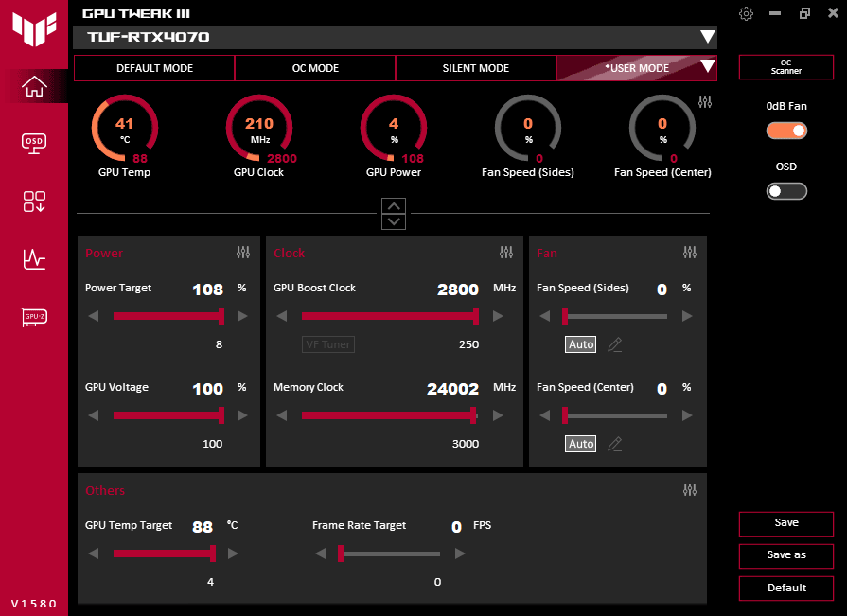Increase Fan Speed (Center) with right arrow

687,415
